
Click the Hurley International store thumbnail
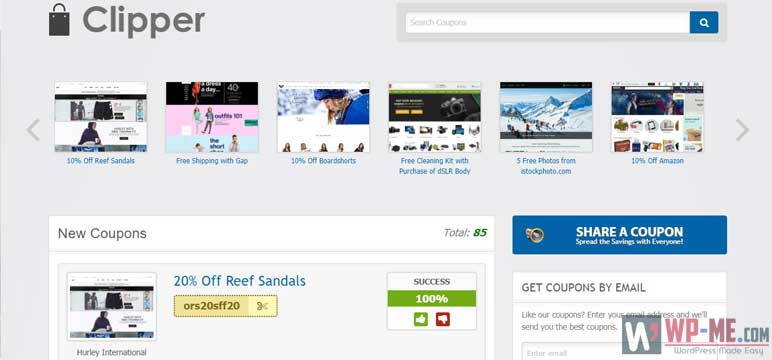112,306
